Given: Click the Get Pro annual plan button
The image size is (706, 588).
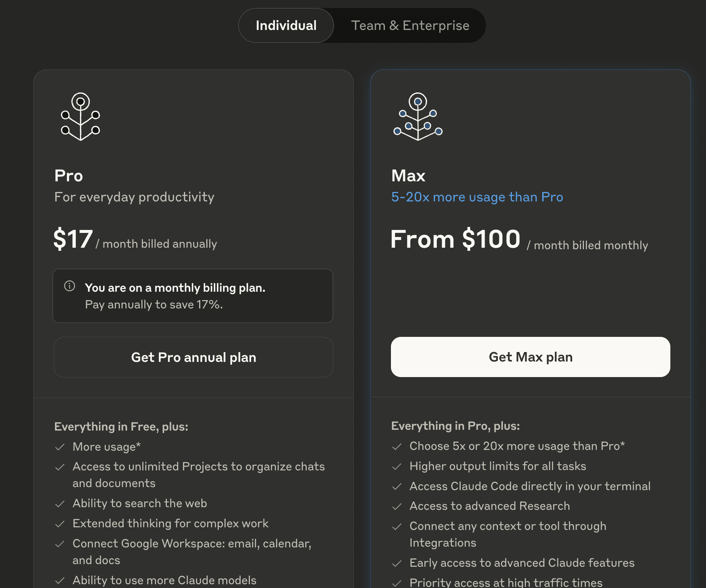Looking at the screenshot, I should point(193,357).
